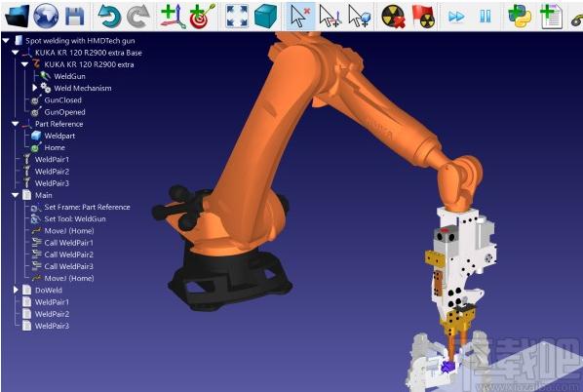Add a new target
This screenshot has height=392, width=583.
pyautogui.click(x=202, y=17)
